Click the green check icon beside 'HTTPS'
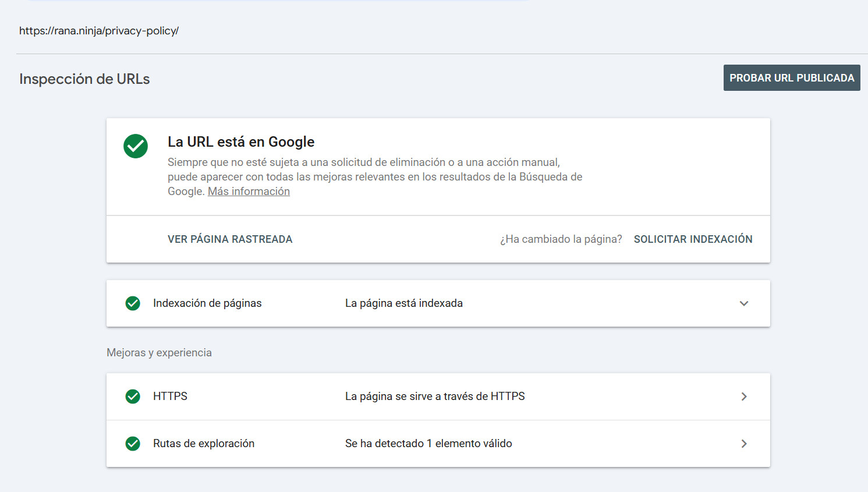This screenshot has width=868, height=492. (133, 397)
